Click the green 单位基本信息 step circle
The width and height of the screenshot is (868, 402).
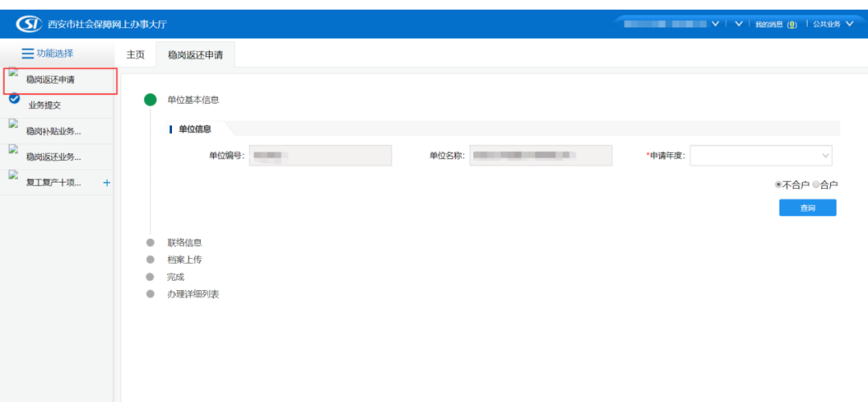pyautogui.click(x=150, y=100)
